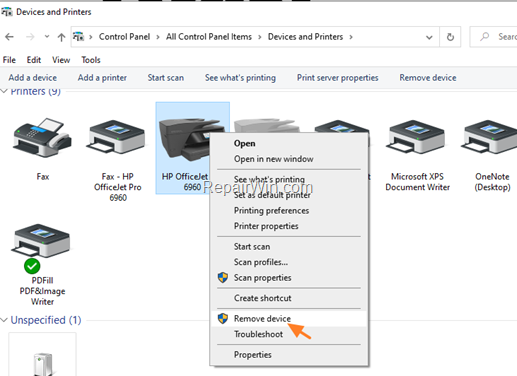Open the Tools menu
Viewport: 517px width, 376px height.
91,60
